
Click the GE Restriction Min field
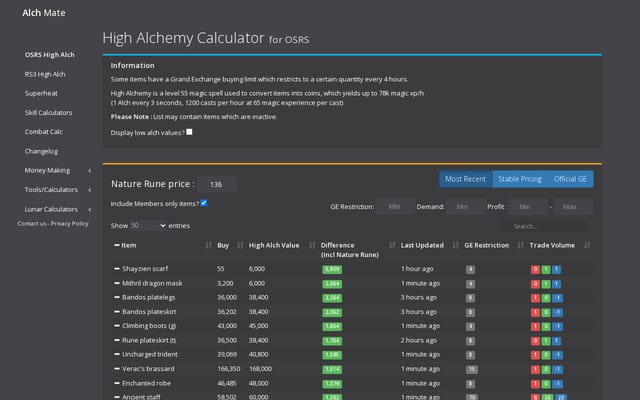coord(395,207)
